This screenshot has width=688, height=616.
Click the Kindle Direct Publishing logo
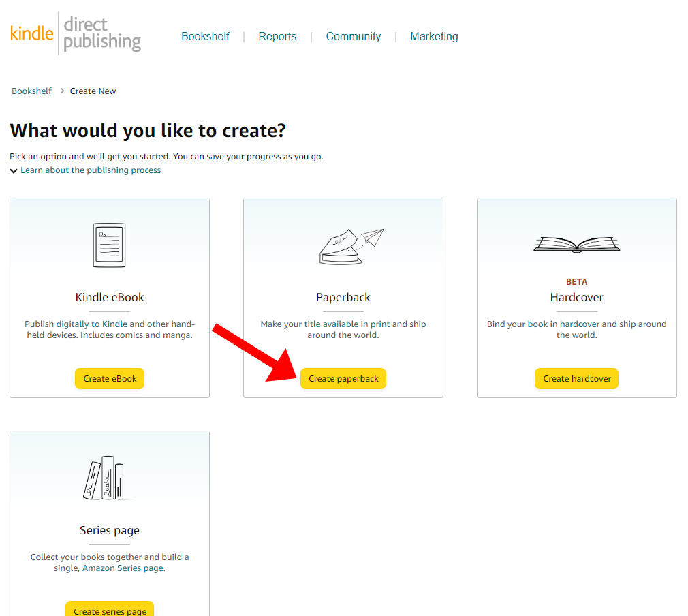point(76,33)
